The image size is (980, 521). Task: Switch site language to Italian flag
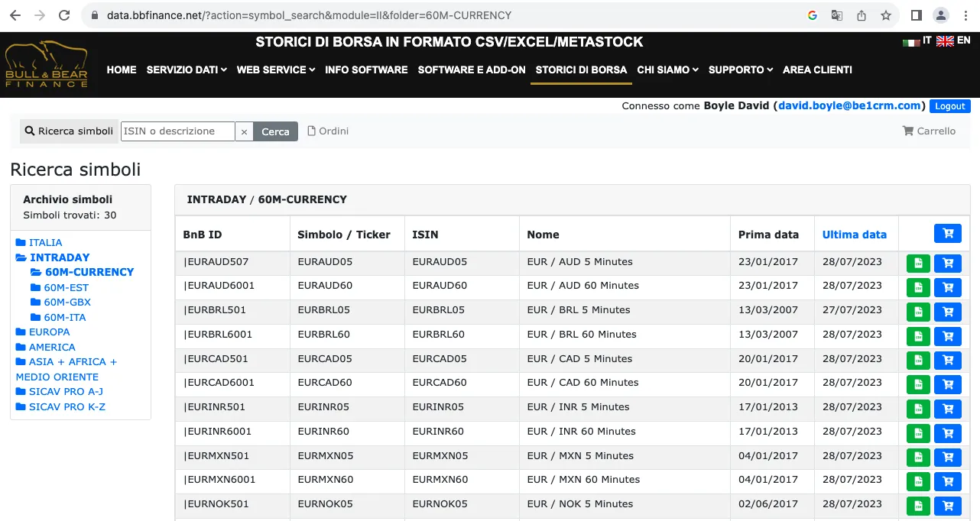(x=910, y=41)
